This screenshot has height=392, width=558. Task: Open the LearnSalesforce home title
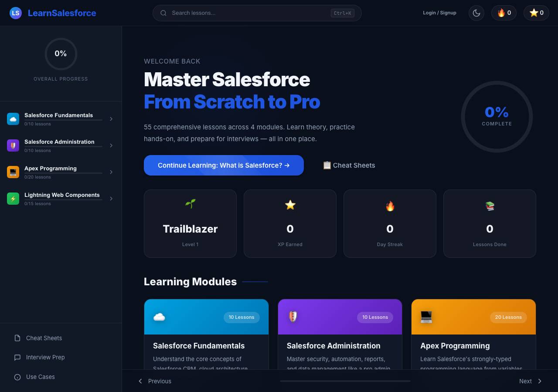pos(62,13)
